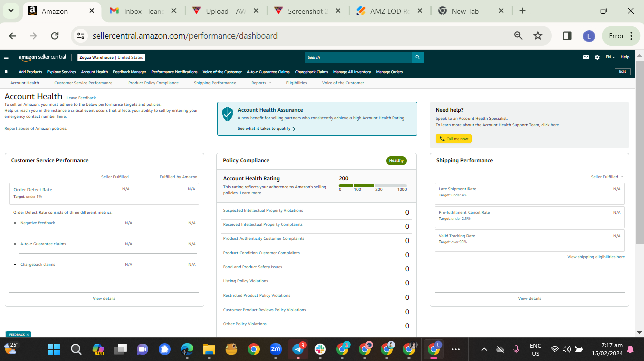Image resolution: width=644 pixels, height=361 pixels.
Task: Open the settings gear icon
Action: click(597, 57)
